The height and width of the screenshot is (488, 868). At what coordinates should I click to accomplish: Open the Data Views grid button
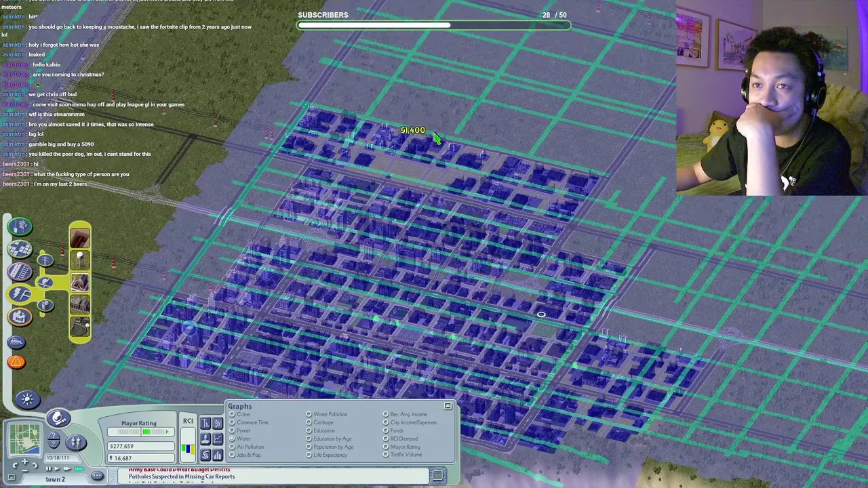click(x=218, y=423)
